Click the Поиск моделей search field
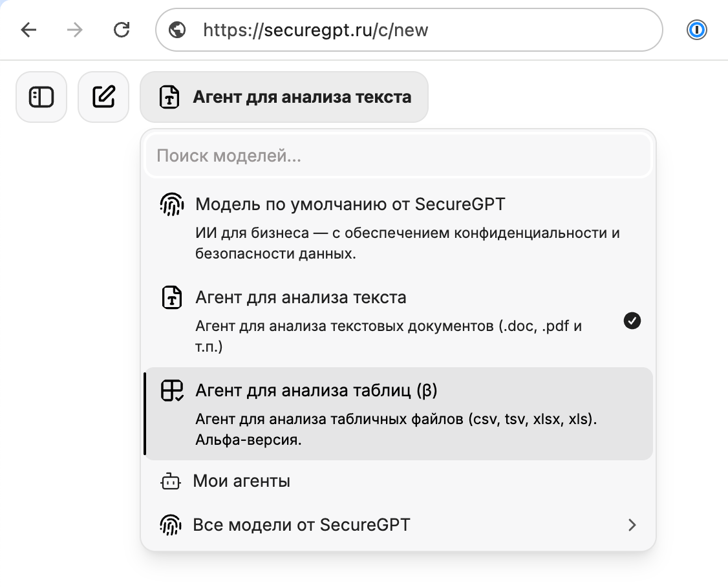 click(x=398, y=155)
